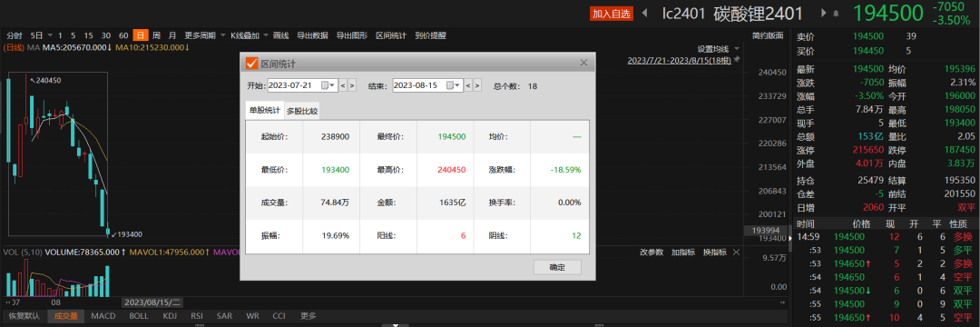Viewport: 980px width, 327px height.
Task: Click the 跌停 price 187450
Action: pyautogui.click(x=959, y=150)
